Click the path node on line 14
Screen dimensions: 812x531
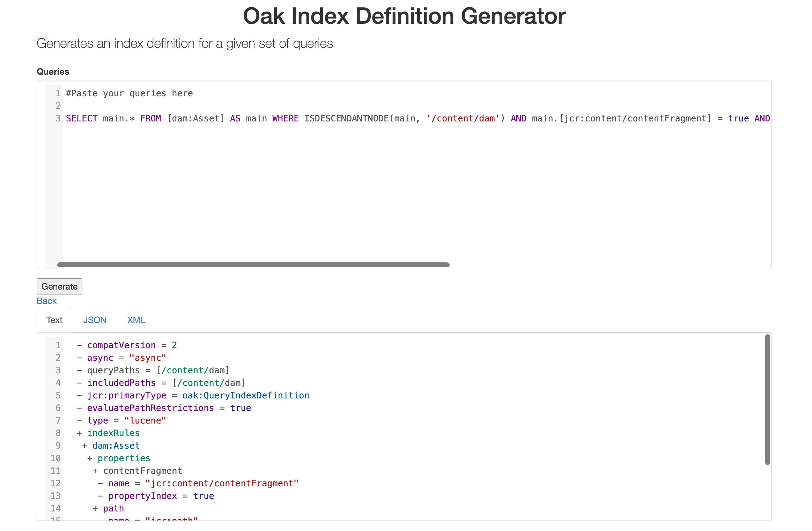point(113,508)
